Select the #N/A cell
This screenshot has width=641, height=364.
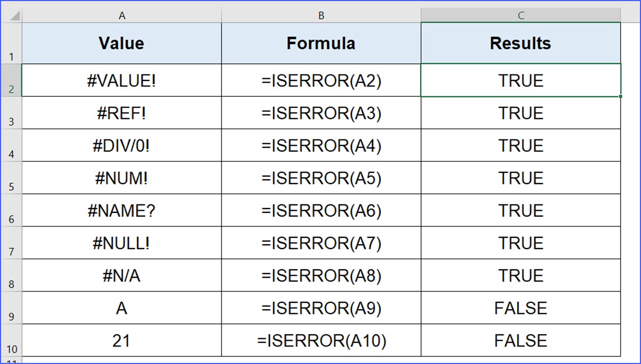[x=122, y=276]
